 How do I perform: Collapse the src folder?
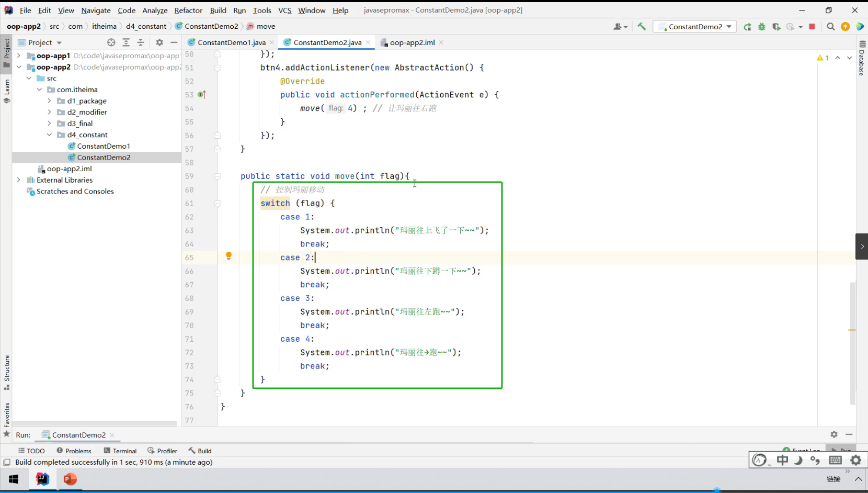point(29,78)
